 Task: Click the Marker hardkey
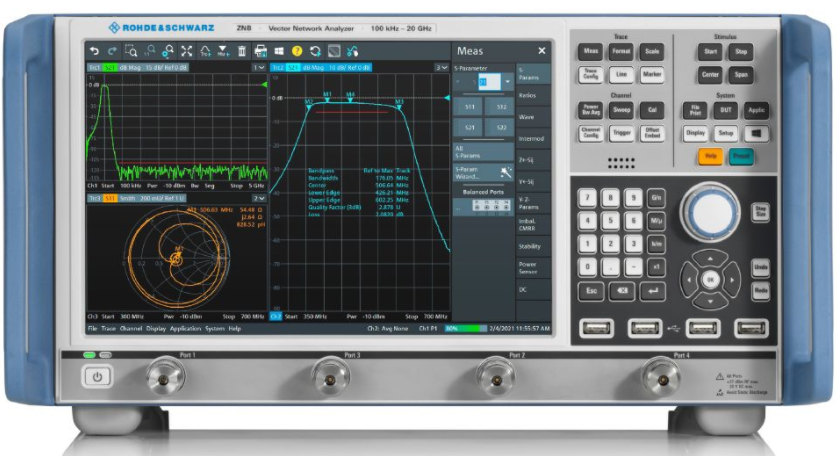(x=652, y=74)
